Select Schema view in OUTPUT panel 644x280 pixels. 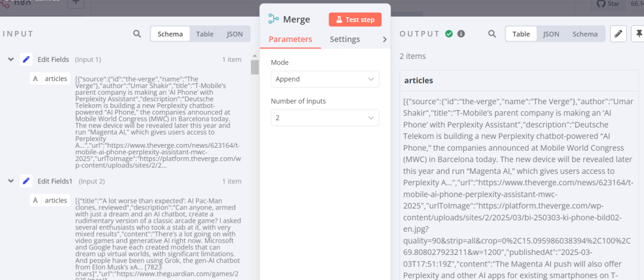coord(585,34)
